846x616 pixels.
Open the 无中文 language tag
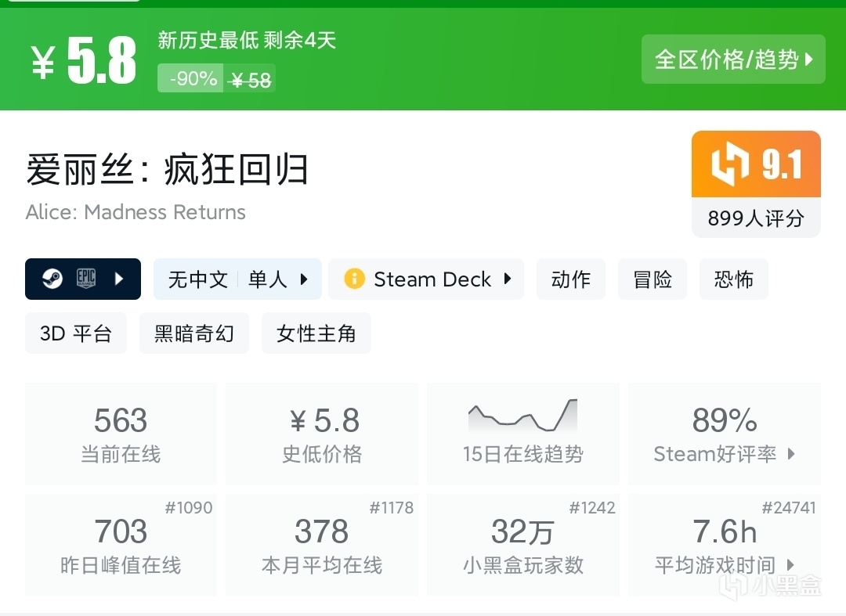pos(198,279)
